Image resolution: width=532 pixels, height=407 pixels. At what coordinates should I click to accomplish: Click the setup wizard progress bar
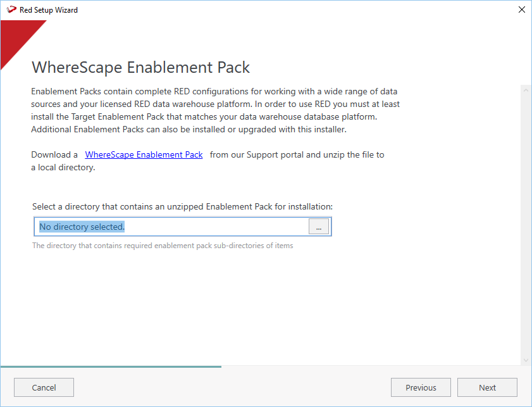click(x=111, y=366)
